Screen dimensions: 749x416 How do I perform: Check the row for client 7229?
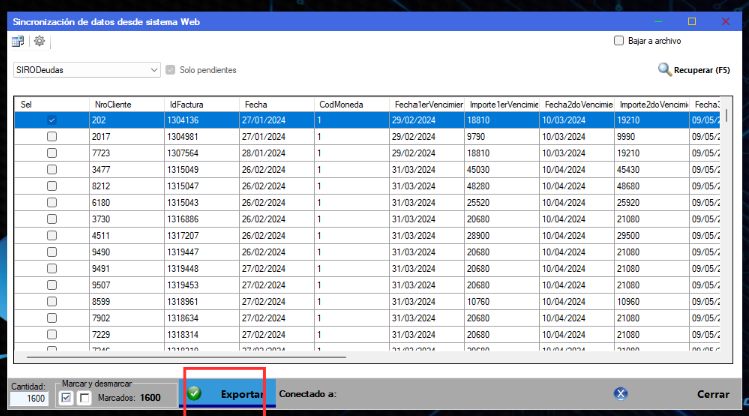click(52, 334)
